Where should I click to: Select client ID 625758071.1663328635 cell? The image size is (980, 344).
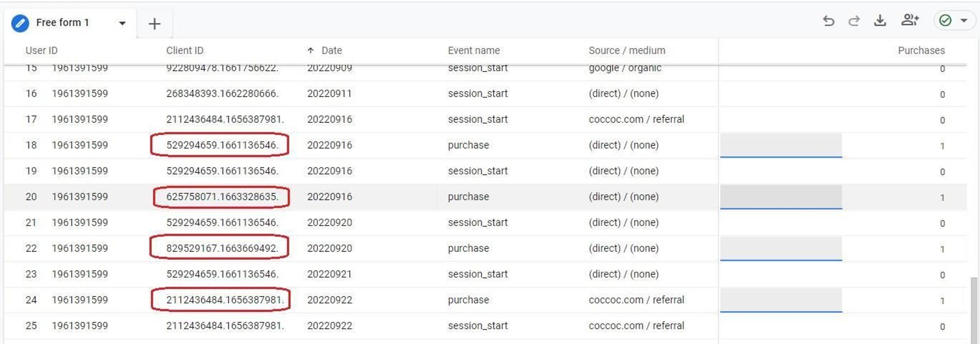coord(222,197)
